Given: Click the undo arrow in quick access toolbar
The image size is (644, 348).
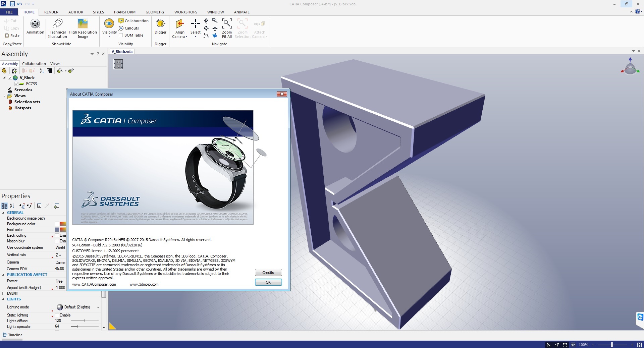Looking at the screenshot, I should (20, 4).
